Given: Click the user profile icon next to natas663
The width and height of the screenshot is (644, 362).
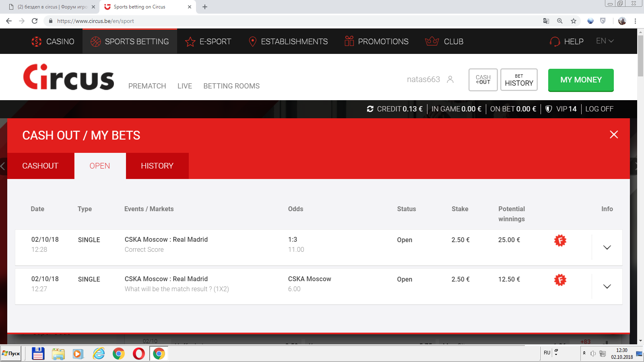Looking at the screenshot, I should point(450,79).
